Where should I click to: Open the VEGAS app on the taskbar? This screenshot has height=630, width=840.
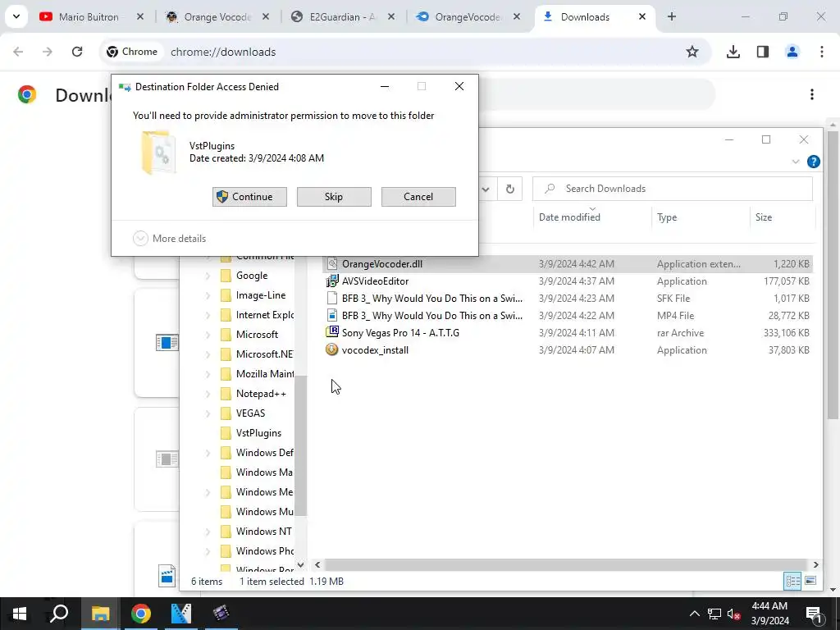click(x=181, y=614)
